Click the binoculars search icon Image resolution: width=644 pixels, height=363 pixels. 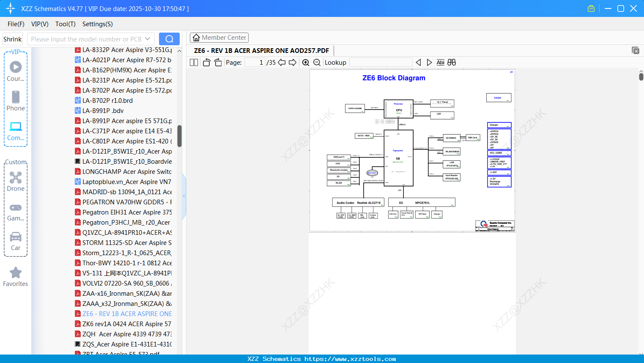tap(452, 62)
